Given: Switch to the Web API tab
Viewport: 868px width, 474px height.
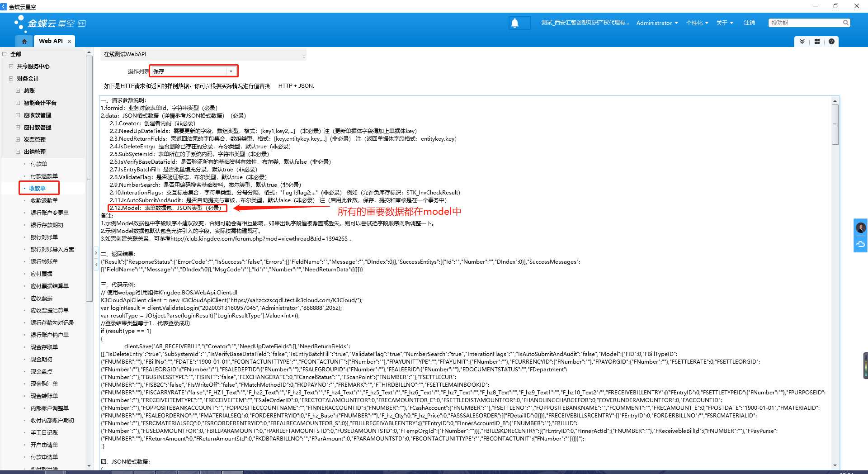Looking at the screenshot, I should pos(51,41).
